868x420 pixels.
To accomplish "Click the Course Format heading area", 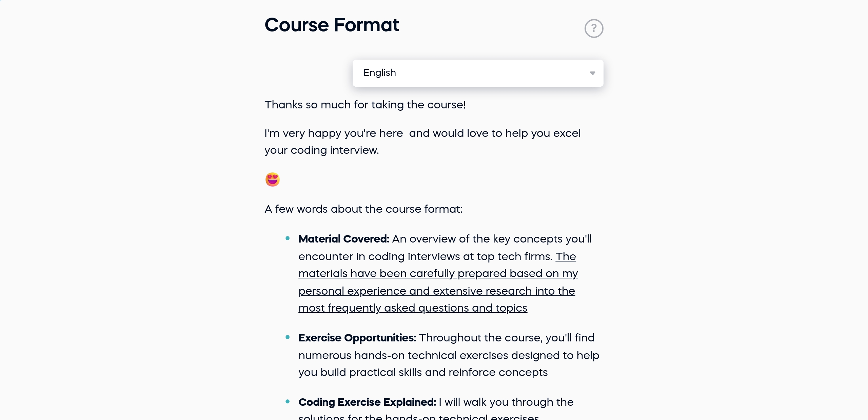I will (332, 24).
